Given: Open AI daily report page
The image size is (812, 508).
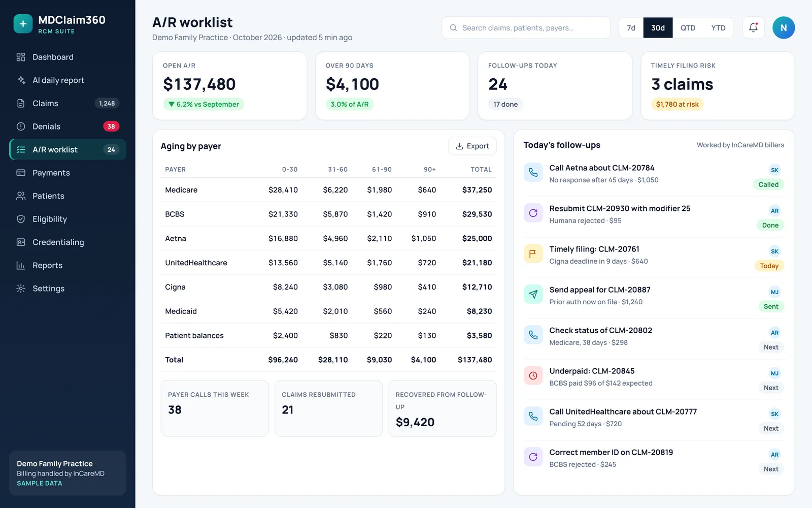Looking at the screenshot, I should pos(67,80).
